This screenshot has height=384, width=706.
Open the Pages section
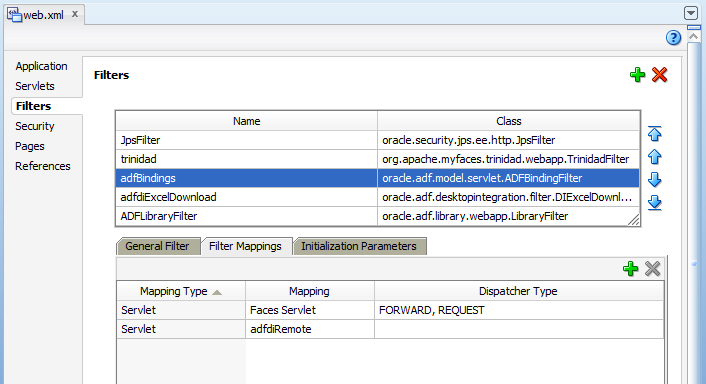[x=30, y=146]
